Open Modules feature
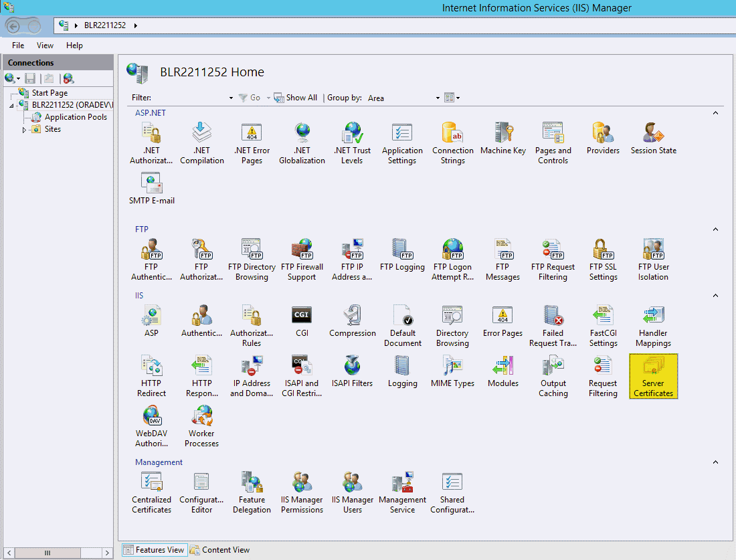 [x=502, y=371]
